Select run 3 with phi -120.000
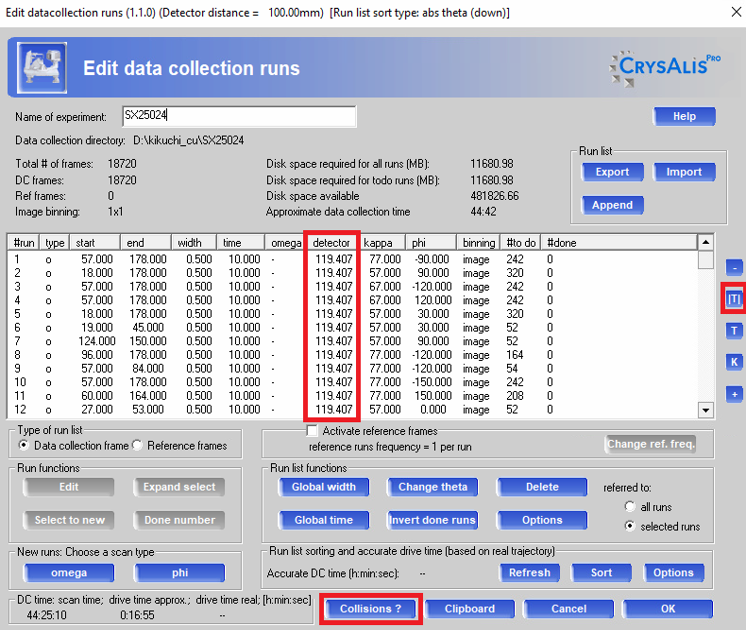Viewport: 746px width, 630px height. pos(352,286)
